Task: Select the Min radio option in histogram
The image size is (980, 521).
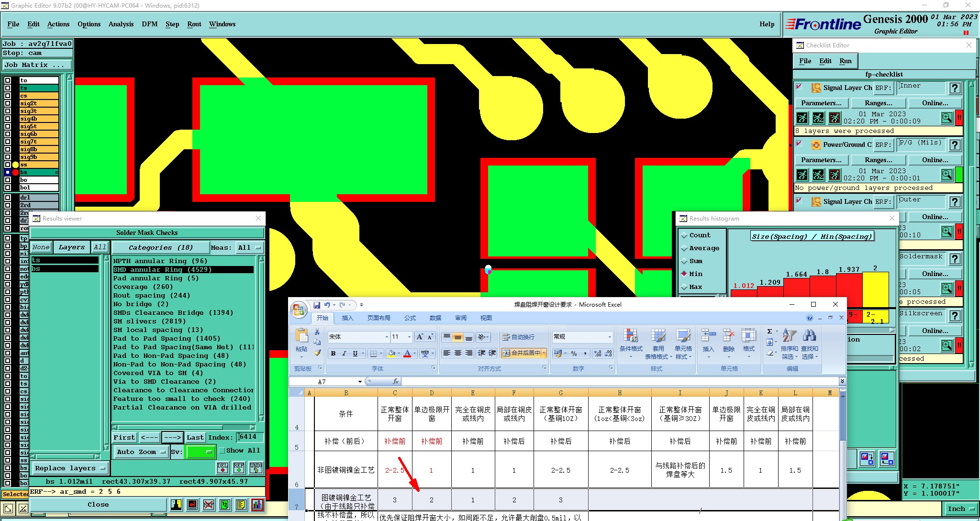Action: pyautogui.click(x=684, y=274)
